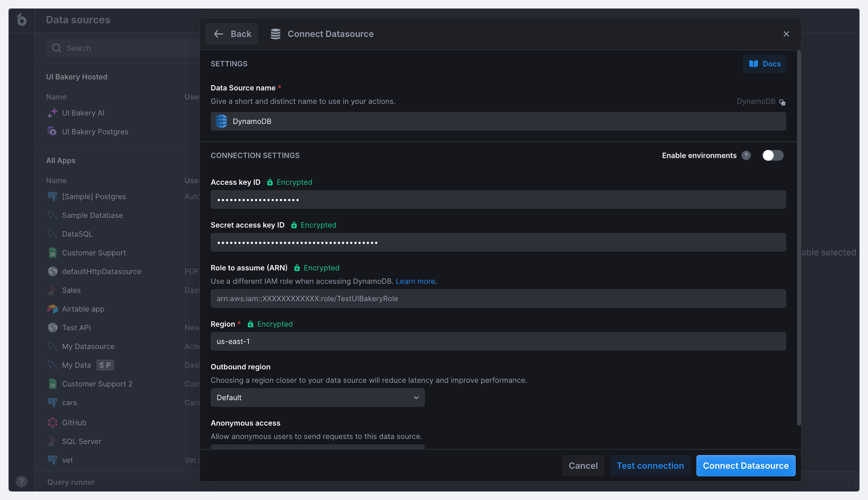
Task: Click the copy icon next to DynamoDB name
Action: (x=782, y=102)
